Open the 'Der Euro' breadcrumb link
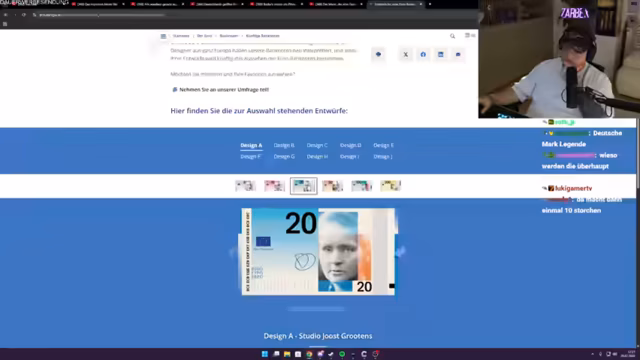This screenshot has width=640, height=360. coord(204,36)
